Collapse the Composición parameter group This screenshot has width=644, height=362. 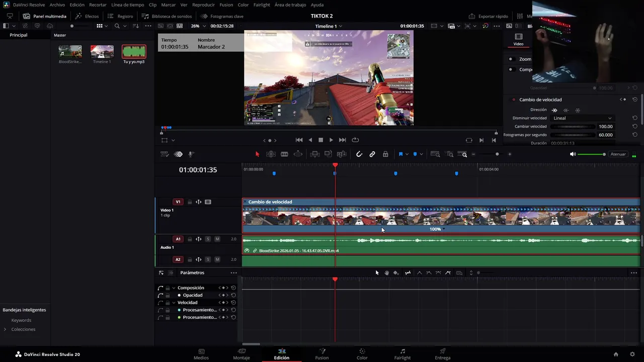coord(174,288)
